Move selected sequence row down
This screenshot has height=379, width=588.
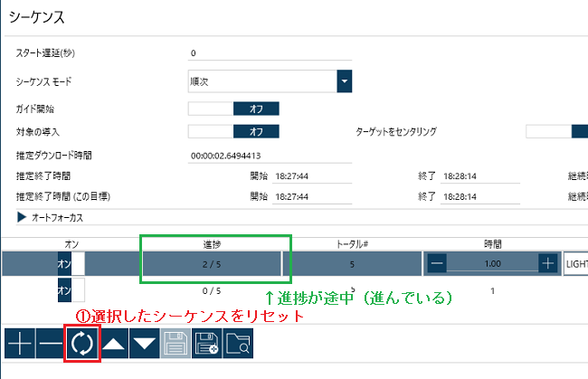pos(145,343)
